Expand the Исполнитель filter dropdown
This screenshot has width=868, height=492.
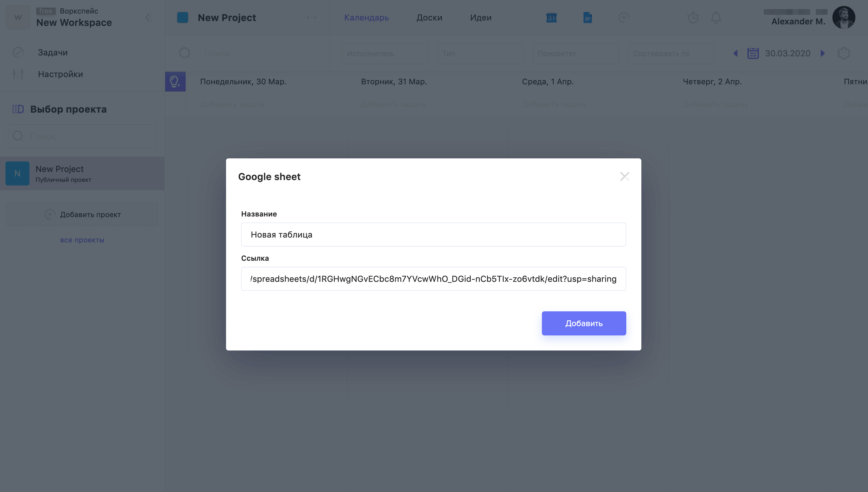coord(385,53)
